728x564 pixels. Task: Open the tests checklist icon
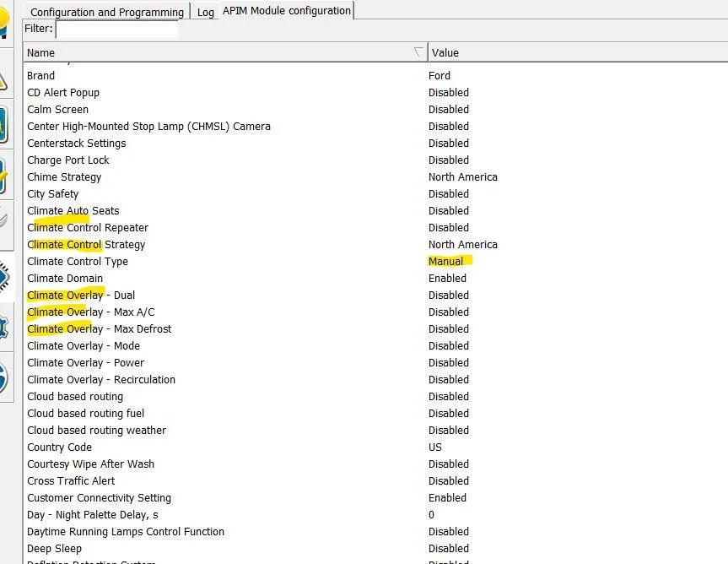point(3,176)
